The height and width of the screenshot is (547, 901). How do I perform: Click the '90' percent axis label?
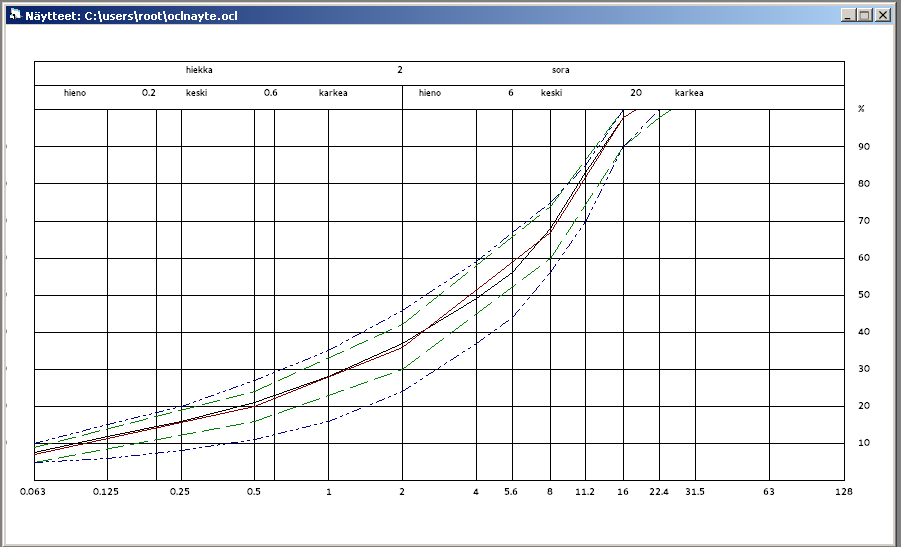click(864, 147)
